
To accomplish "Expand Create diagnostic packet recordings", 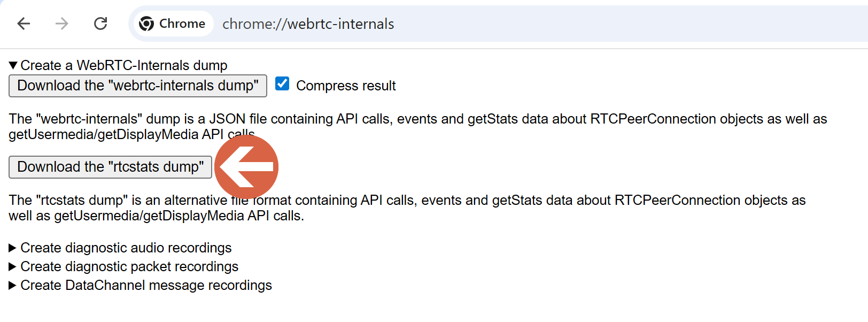I will tap(13, 266).
